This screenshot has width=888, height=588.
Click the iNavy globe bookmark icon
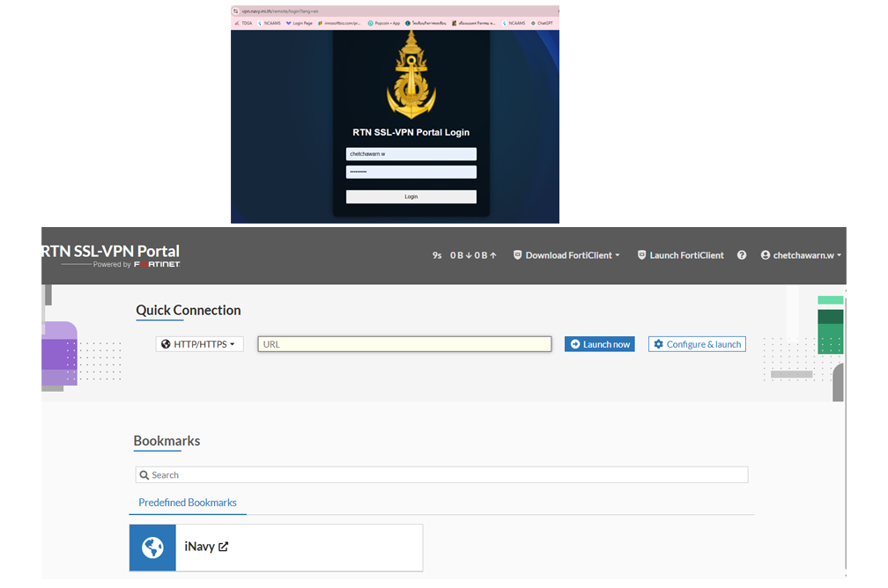(x=152, y=548)
